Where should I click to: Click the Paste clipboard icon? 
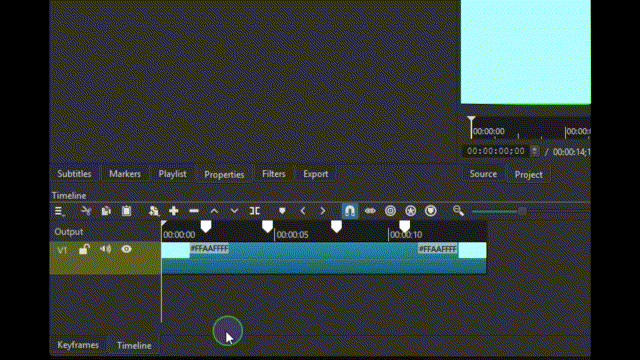pyautogui.click(x=127, y=211)
